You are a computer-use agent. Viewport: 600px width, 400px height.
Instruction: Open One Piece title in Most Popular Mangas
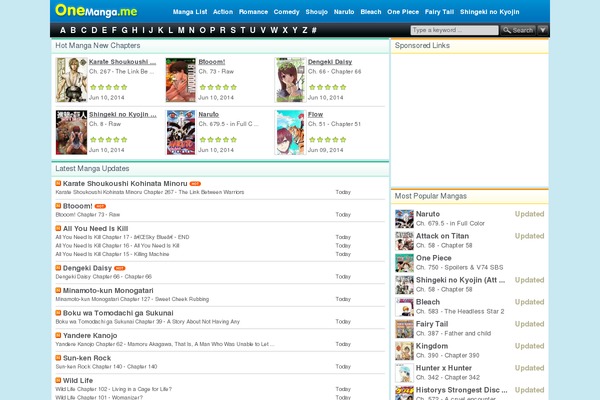[x=434, y=258]
